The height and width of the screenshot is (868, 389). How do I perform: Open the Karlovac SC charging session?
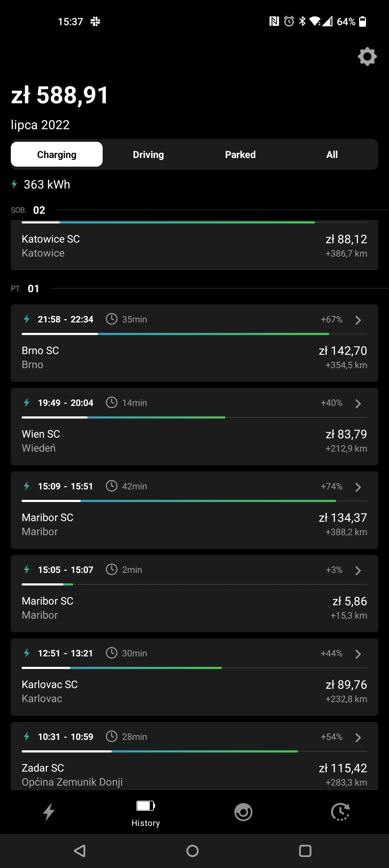click(x=194, y=677)
